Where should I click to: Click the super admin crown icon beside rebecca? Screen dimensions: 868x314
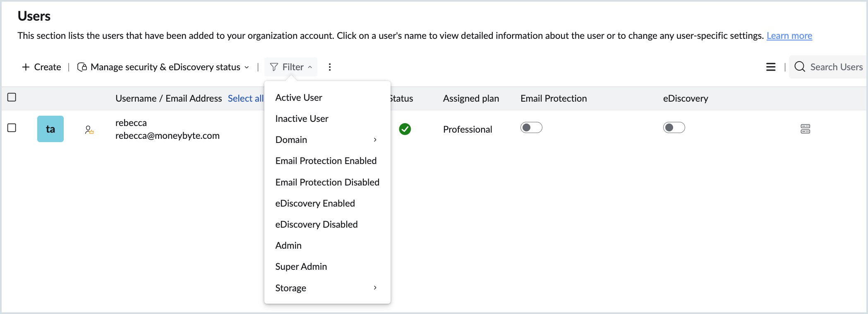click(89, 130)
